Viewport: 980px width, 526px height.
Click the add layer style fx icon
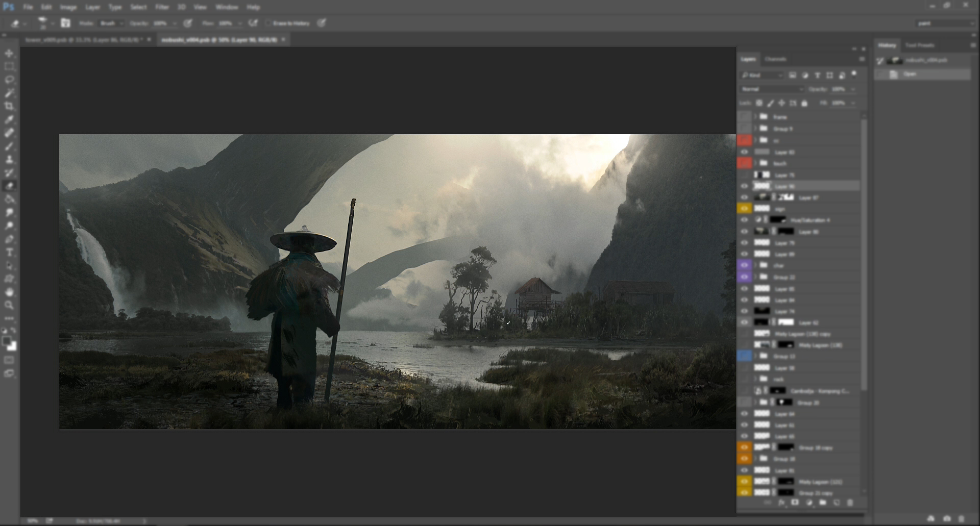tap(781, 503)
